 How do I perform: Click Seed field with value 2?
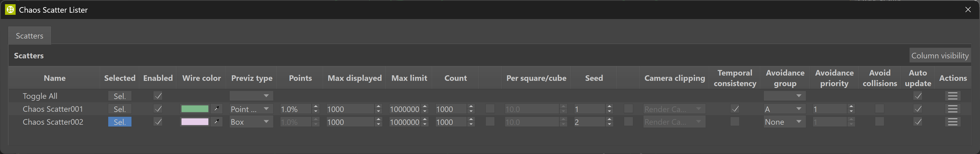point(590,122)
